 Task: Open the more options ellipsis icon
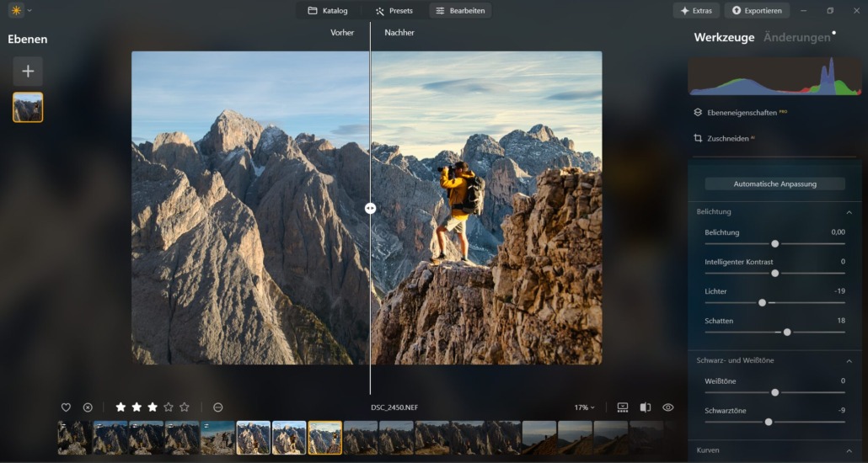tap(217, 407)
